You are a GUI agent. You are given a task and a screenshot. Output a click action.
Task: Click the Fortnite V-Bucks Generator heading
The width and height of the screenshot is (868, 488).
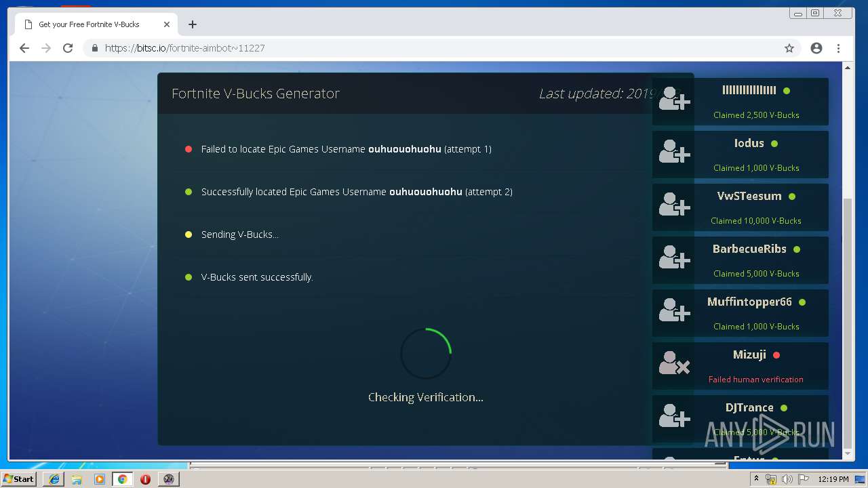[256, 94]
